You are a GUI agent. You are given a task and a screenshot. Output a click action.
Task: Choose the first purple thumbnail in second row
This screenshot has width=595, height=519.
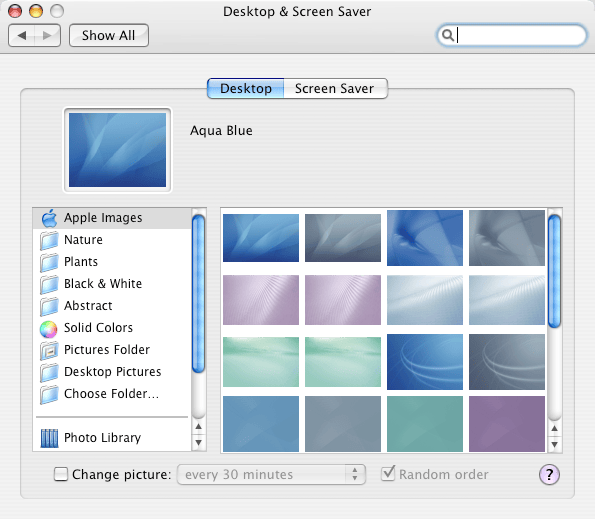pyautogui.click(x=261, y=300)
